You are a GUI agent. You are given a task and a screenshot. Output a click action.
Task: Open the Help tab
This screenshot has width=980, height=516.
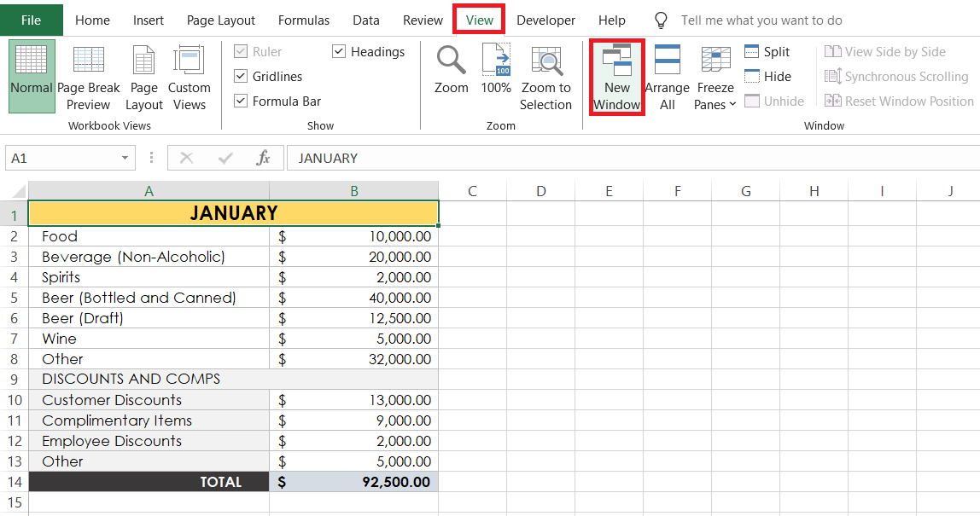(x=611, y=20)
